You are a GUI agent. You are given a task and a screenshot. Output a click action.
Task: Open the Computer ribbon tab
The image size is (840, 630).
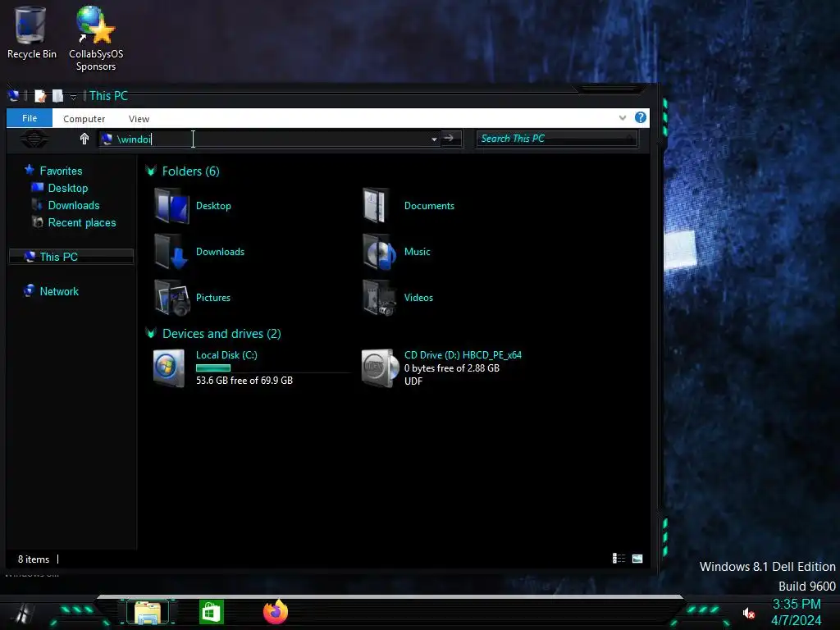(84, 119)
